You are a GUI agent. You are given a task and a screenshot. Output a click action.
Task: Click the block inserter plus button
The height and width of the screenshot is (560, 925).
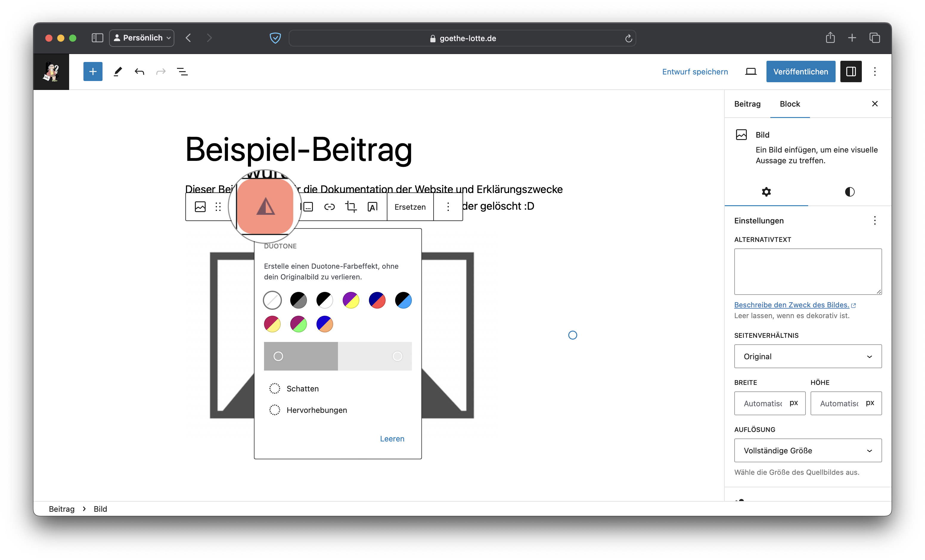tap(93, 71)
